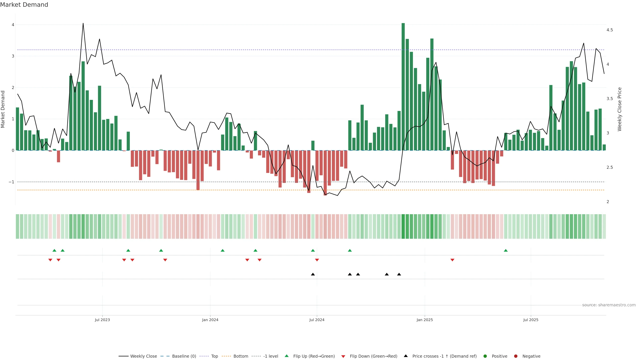Click the lone red flip-down marker after Jan 2025
This screenshot has height=362, width=644.
(x=452, y=260)
